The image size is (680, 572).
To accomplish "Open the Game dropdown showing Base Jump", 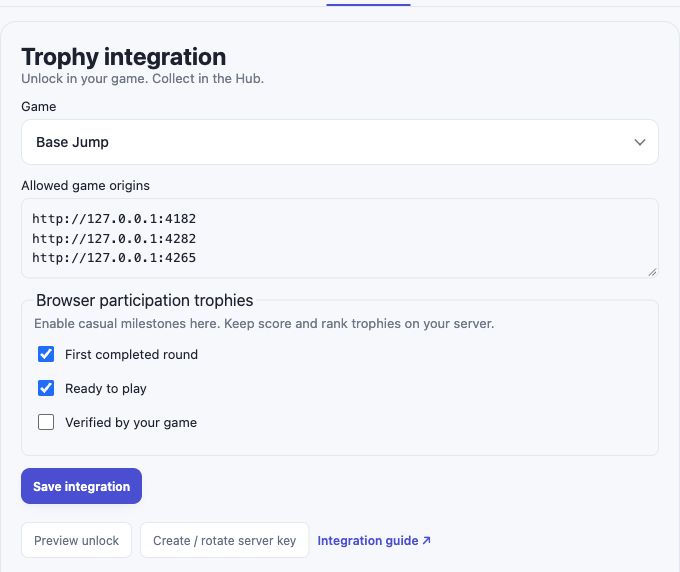I will point(340,142).
